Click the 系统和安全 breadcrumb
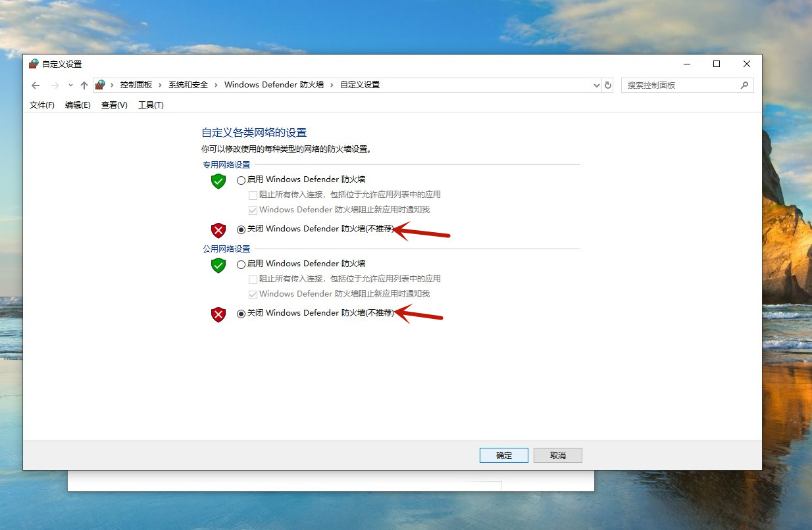Image resolution: width=812 pixels, height=530 pixels. coord(188,85)
